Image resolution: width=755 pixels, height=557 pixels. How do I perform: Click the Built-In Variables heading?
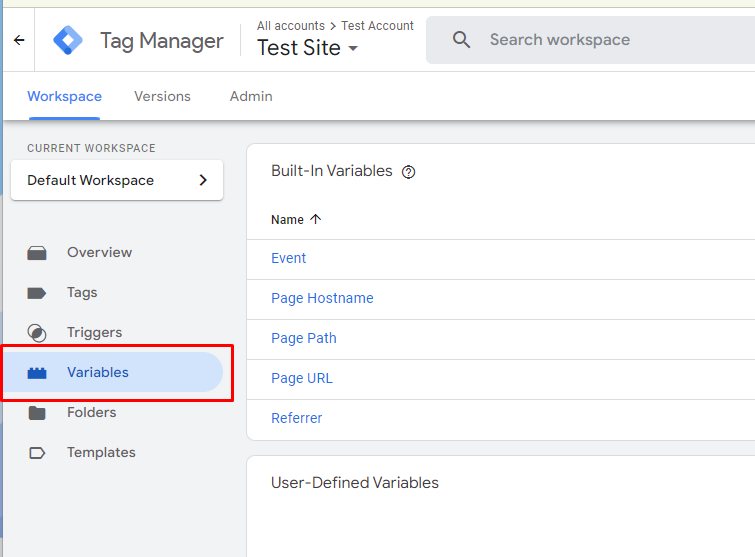coord(332,171)
